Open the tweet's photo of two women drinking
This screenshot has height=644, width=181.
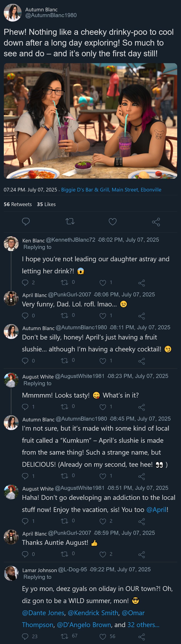pyautogui.click(x=90, y=121)
